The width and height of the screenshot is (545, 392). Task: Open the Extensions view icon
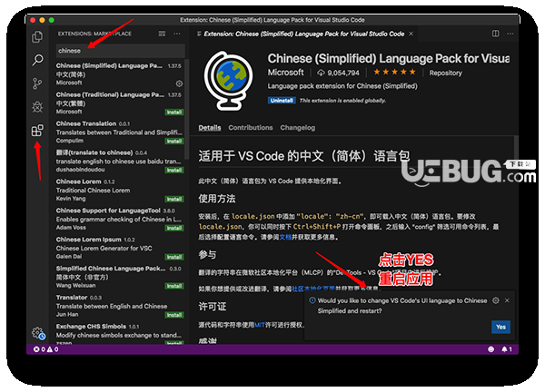coord(37,131)
